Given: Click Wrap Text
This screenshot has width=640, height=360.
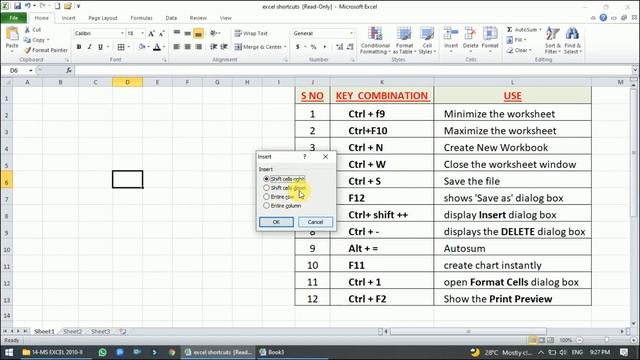Looking at the screenshot, I should 251,33.
